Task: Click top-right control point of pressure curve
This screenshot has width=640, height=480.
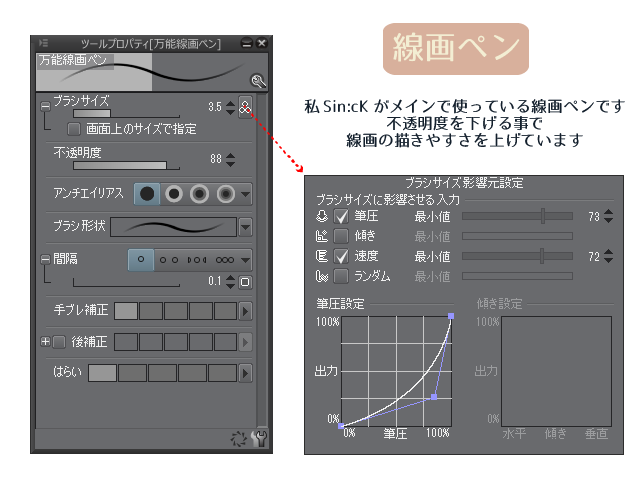Action: pyautogui.click(x=451, y=316)
